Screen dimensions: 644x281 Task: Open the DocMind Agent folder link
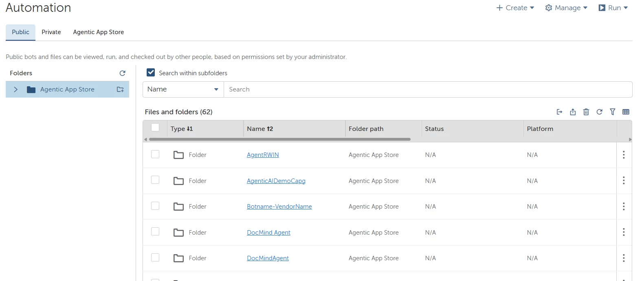268,233
